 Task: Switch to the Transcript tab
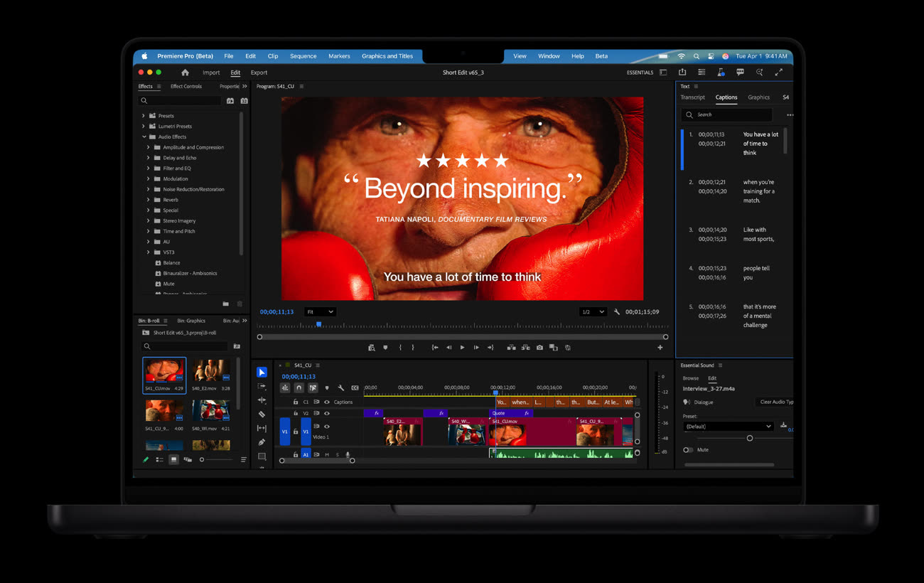692,97
